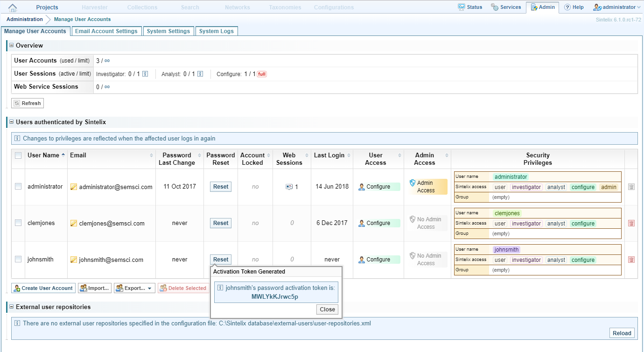Tick the clemjones row checkbox

pos(18,223)
